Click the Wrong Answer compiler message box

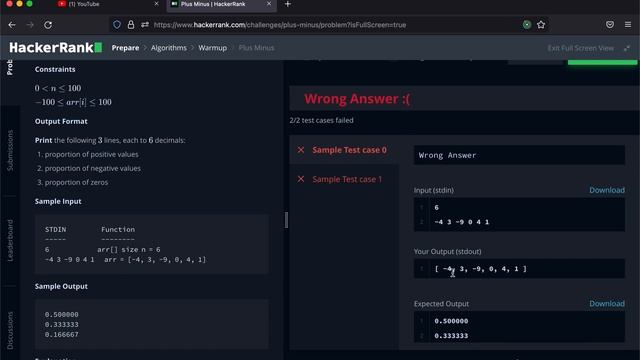(x=519, y=155)
